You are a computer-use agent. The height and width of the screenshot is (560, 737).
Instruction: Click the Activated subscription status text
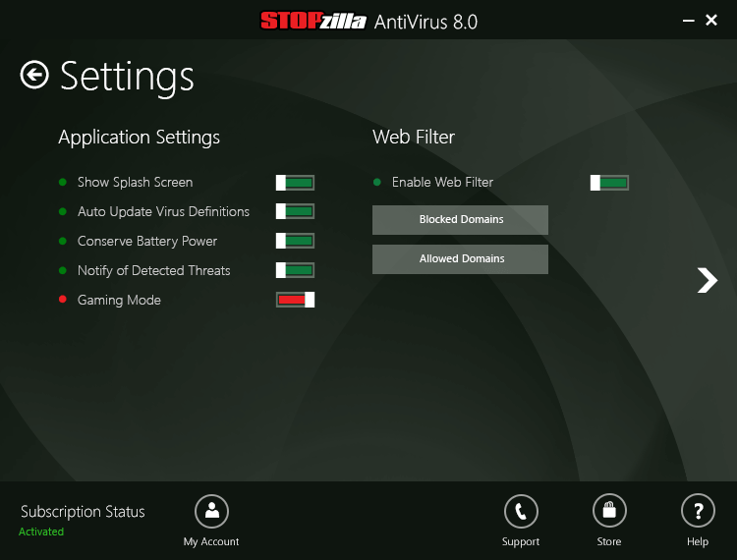[x=41, y=532]
